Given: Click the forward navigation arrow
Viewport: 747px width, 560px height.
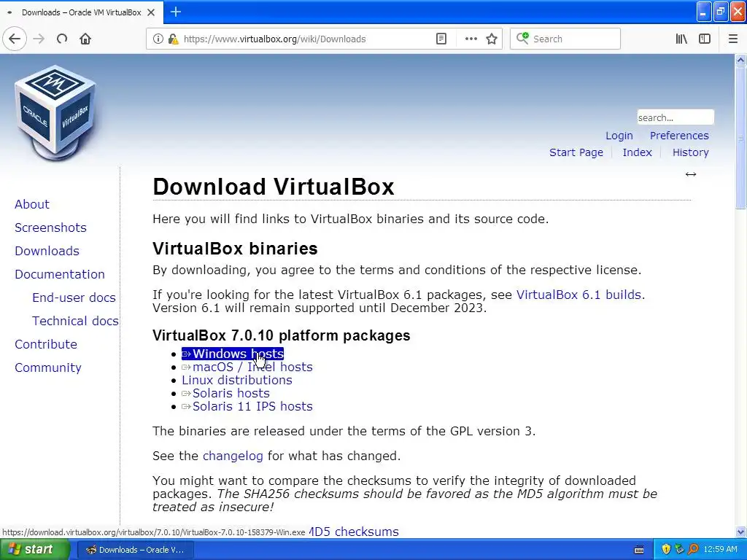Looking at the screenshot, I should (x=39, y=39).
